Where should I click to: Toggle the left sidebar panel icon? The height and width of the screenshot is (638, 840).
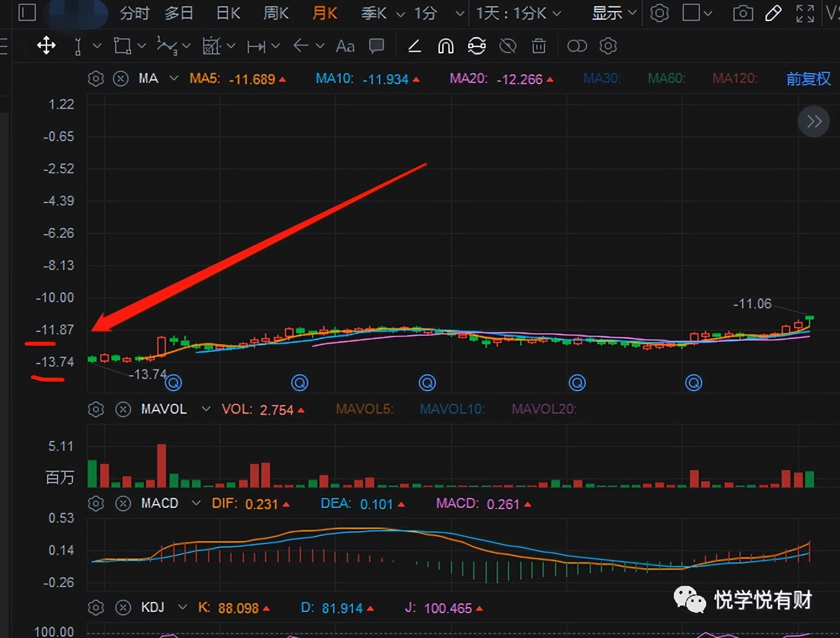click(27, 12)
